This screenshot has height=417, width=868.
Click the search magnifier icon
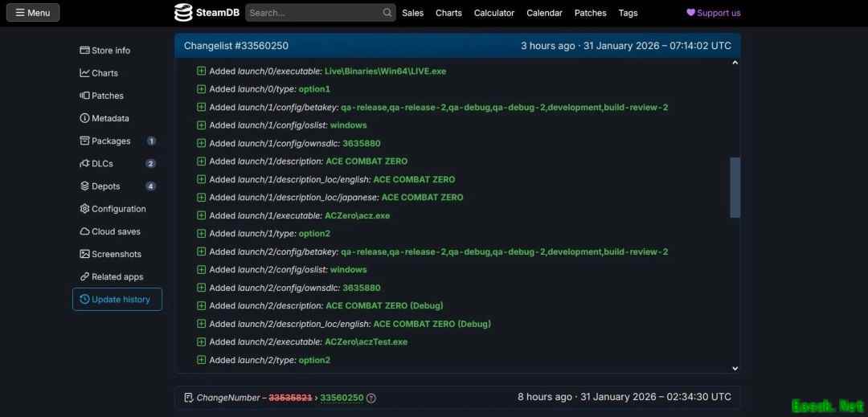387,13
